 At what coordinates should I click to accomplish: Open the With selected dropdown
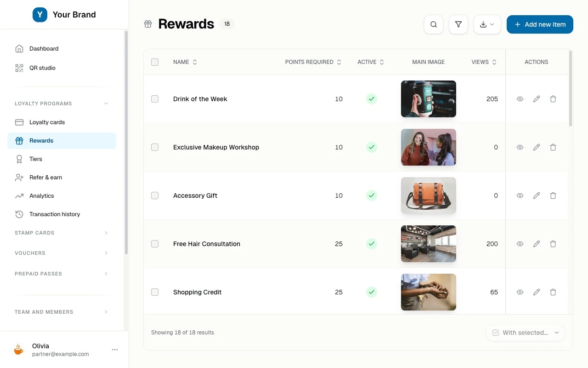pyautogui.click(x=526, y=333)
